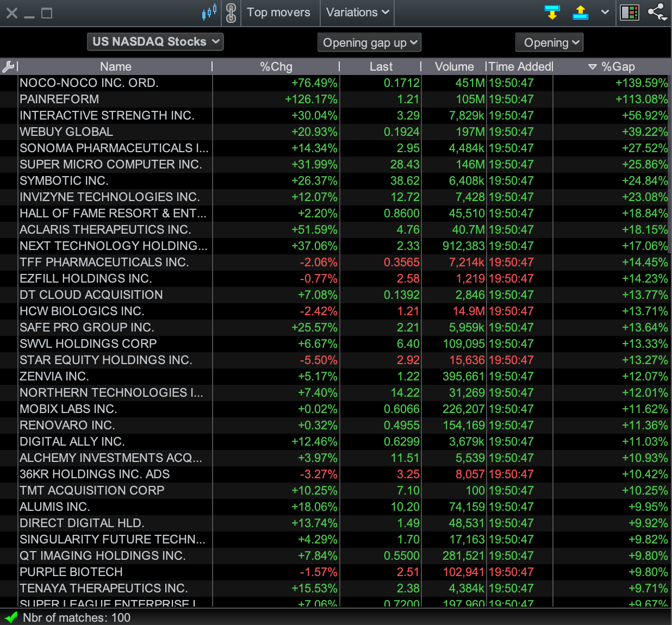
Task: Select the NOCO-NOCO INC. ORD. row
Action: pos(334,83)
